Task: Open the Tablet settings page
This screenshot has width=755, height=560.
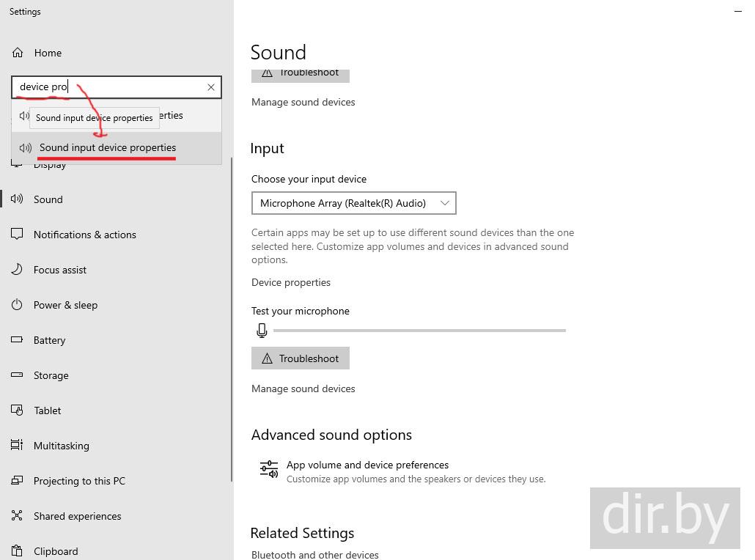Action: click(x=48, y=410)
